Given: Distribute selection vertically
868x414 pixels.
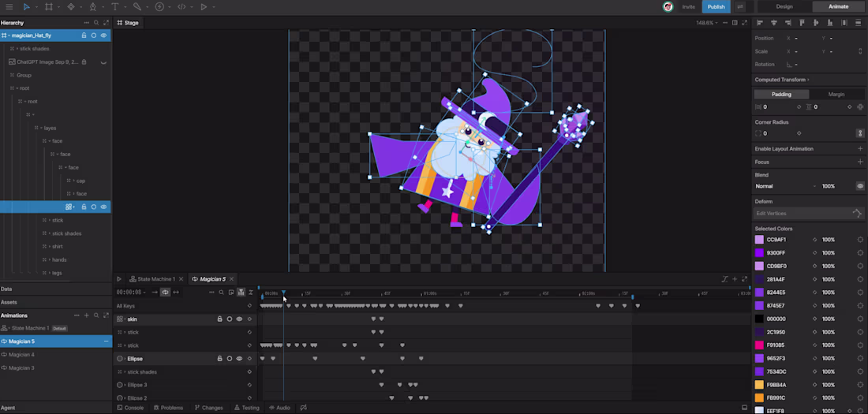Looking at the screenshot, I should (858, 23).
